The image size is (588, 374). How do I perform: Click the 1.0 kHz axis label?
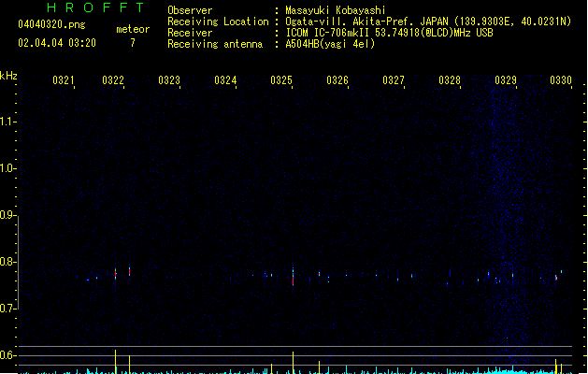click(x=7, y=168)
